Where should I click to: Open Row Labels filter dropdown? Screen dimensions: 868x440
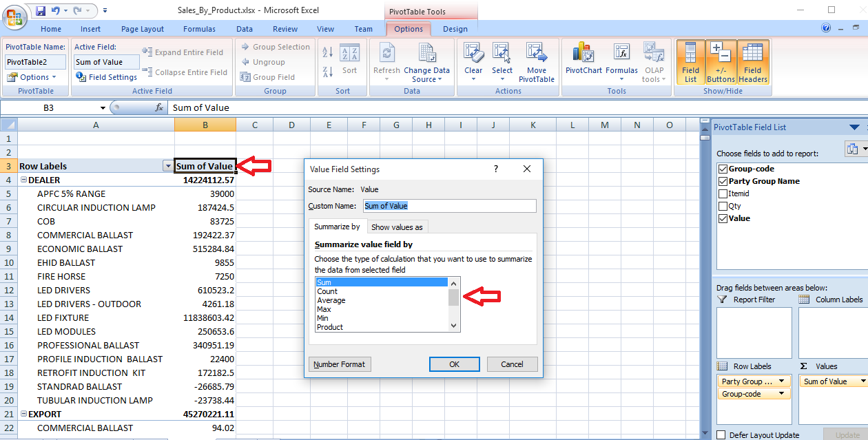click(167, 166)
